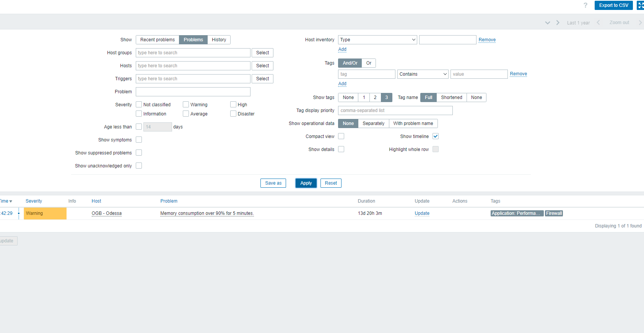The width and height of the screenshot is (644, 333).
Task: Apply the problem filter
Action: 306,183
